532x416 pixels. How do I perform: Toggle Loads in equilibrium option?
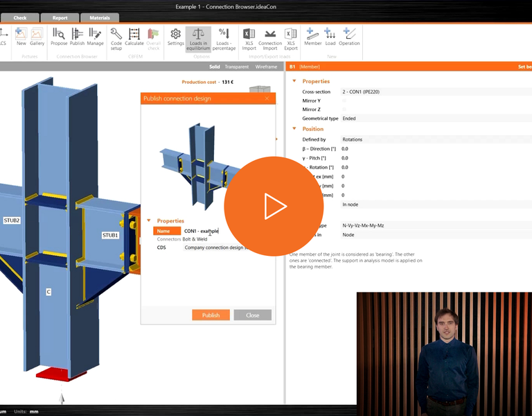click(x=198, y=38)
